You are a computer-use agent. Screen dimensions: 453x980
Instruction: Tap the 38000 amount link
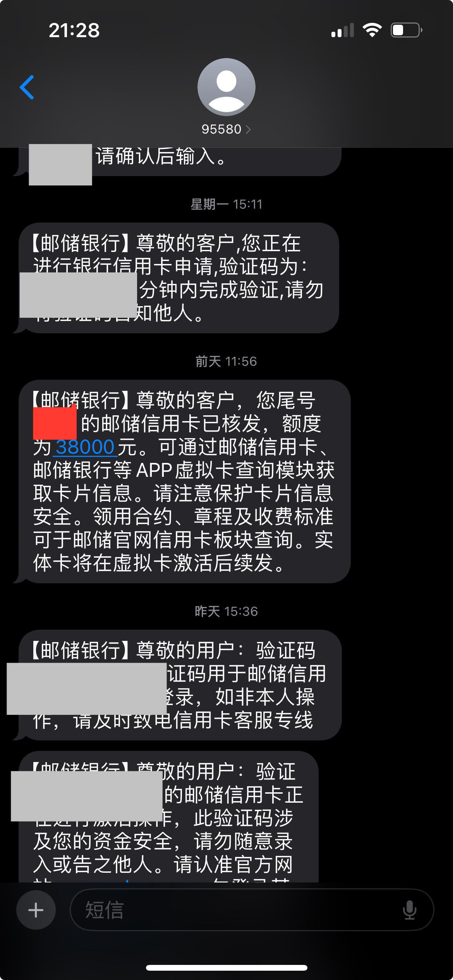85,447
